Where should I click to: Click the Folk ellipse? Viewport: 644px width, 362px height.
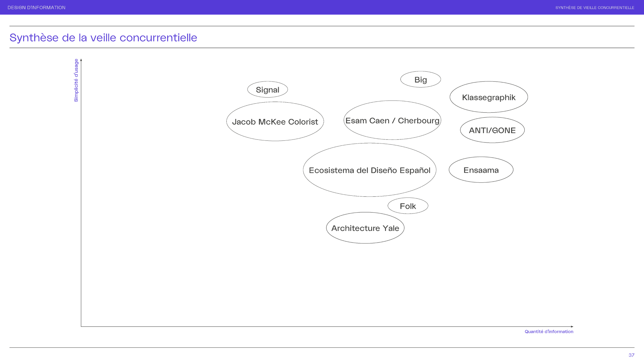click(x=408, y=206)
